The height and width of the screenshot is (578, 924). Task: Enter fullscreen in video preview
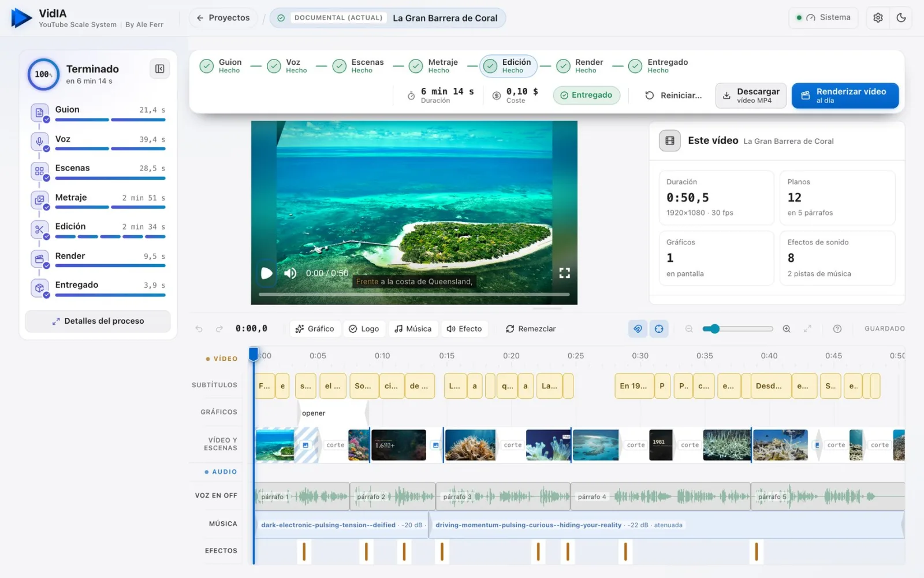(564, 273)
